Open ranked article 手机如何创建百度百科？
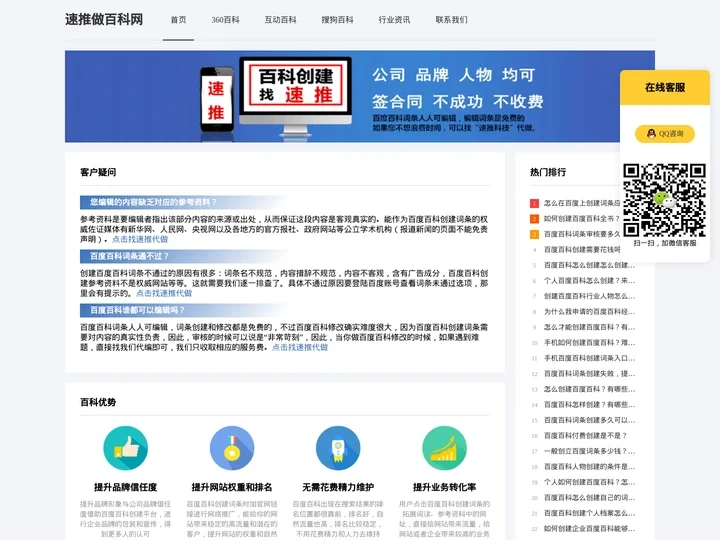This screenshot has height=540, width=720. point(590,343)
